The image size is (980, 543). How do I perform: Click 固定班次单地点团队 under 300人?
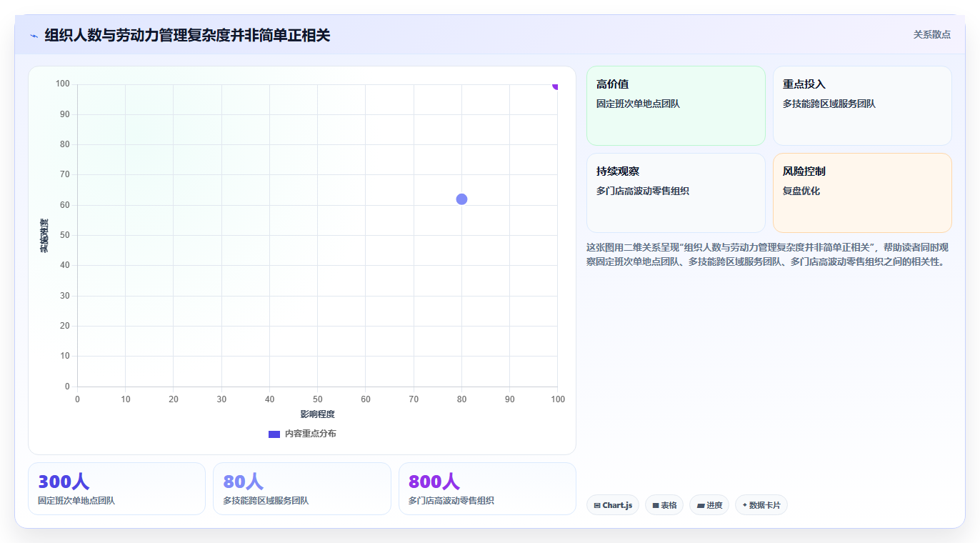[x=76, y=501]
